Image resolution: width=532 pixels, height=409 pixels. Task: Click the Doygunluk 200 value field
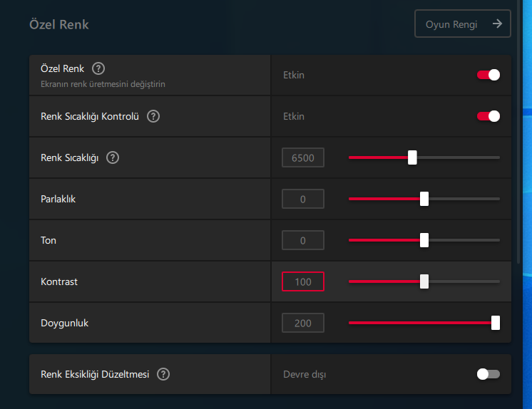(303, 323)
